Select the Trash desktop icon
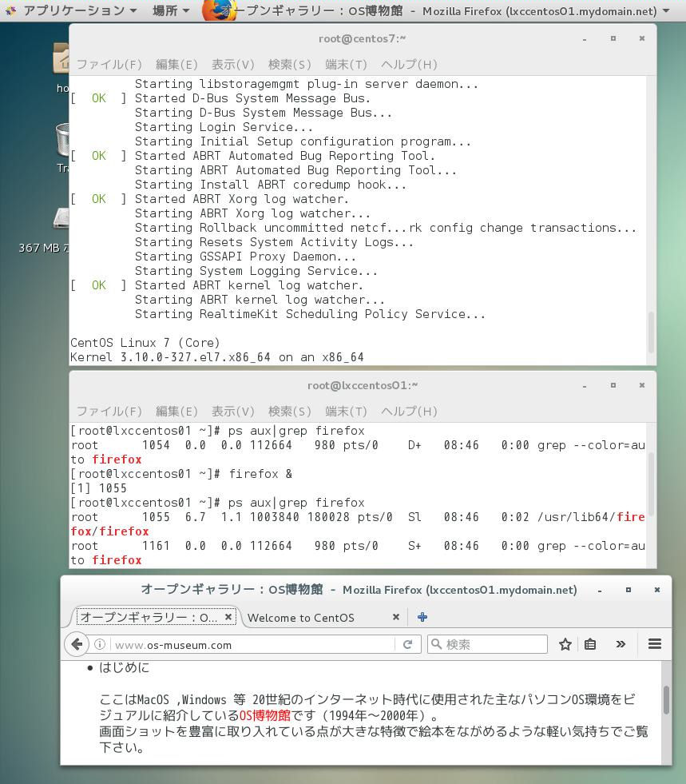The width and height of the screenshot is (686, 784). [x=62, y=139]
